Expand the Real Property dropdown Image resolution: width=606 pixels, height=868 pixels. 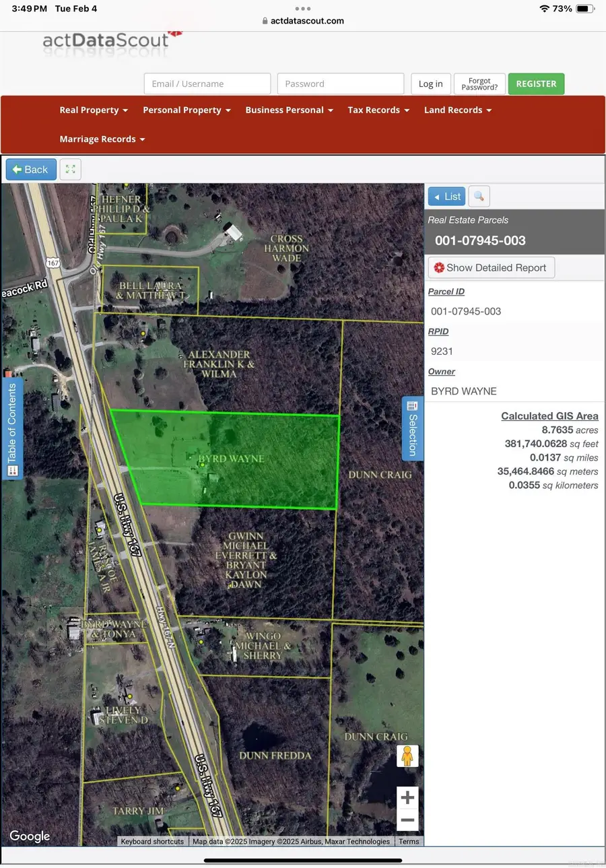[94, 110]
